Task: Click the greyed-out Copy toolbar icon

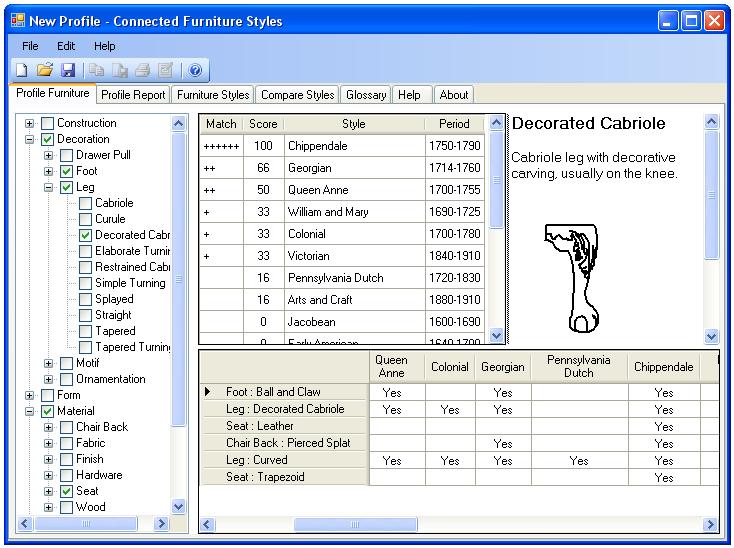Action: coord(97,70)
